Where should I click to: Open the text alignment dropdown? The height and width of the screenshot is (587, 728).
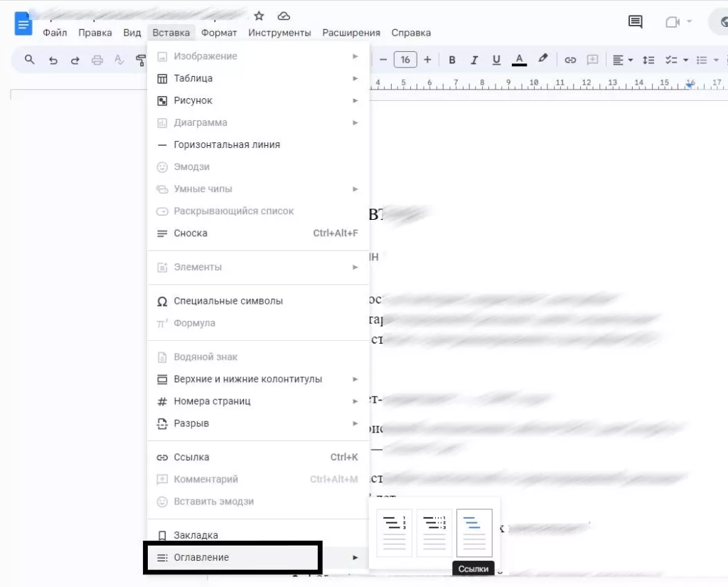[623, 60]
